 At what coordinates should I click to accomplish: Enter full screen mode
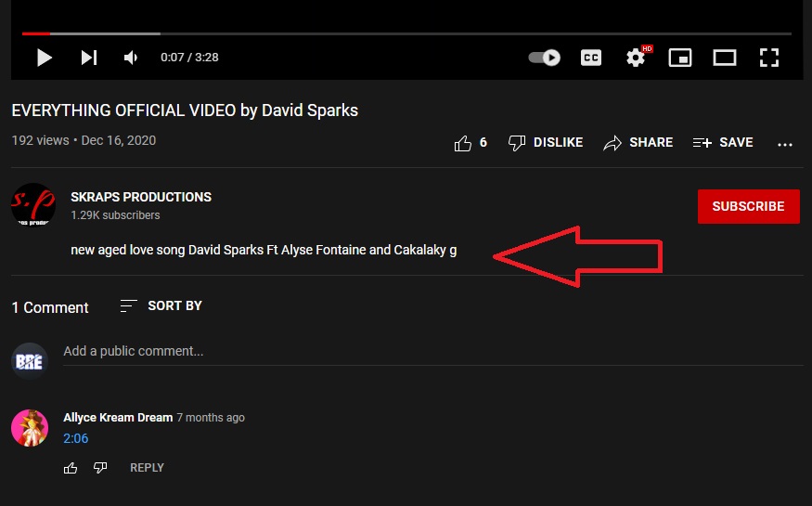click(x=768, y=58)
